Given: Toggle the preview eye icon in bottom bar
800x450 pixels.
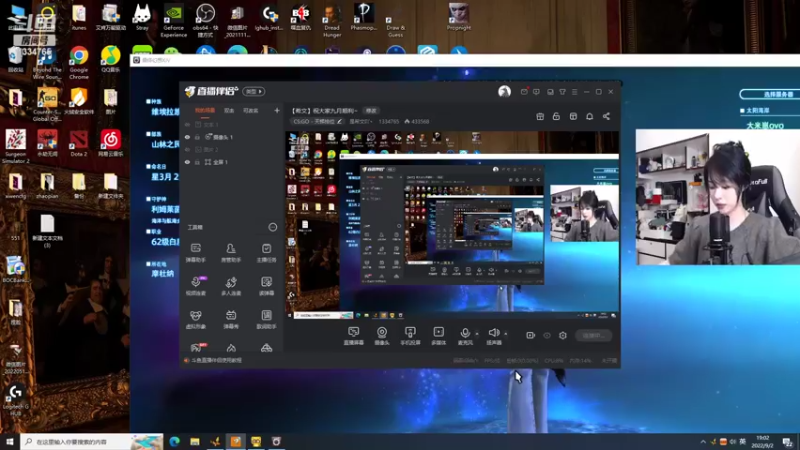Looking at the screenshot, I should 547,335.
